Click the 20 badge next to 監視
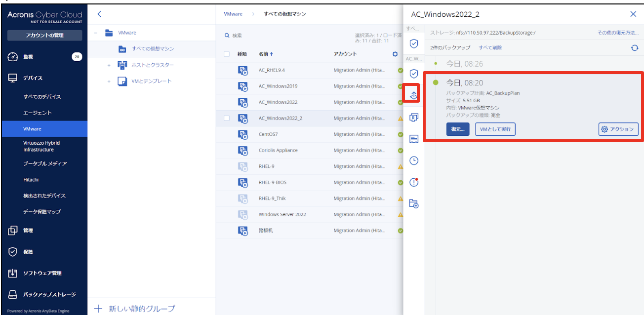The height and width of the screenshot is (315, 644). [x=77, y=57]
